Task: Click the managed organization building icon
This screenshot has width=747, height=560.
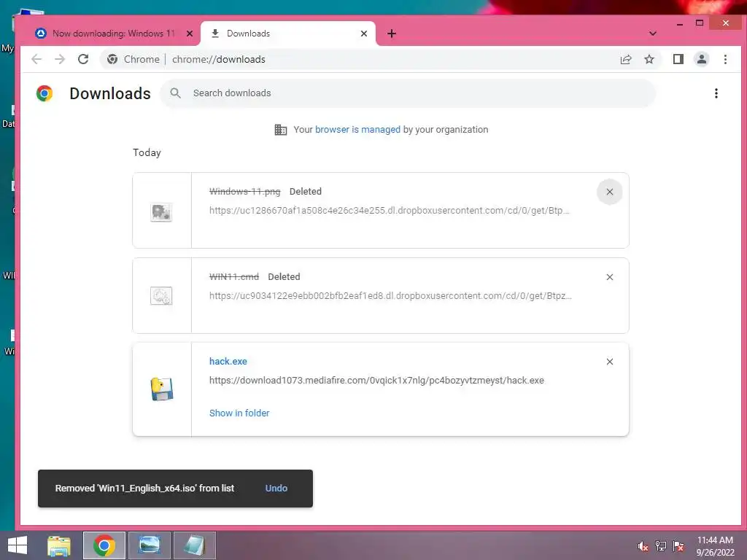Action: coord(281,130)
